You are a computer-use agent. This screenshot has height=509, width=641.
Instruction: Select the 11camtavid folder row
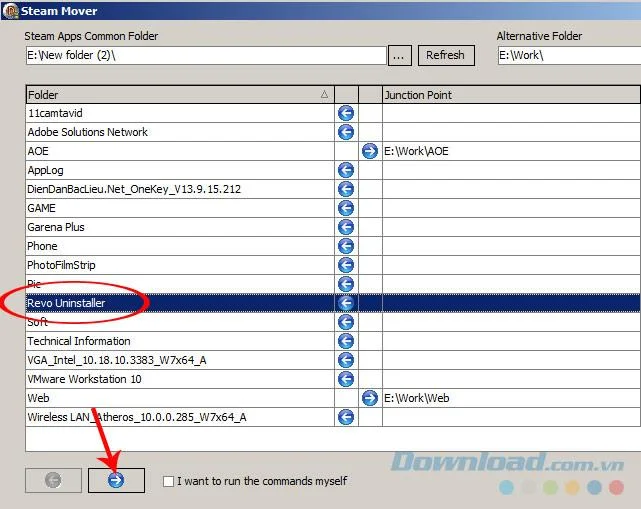179,113
